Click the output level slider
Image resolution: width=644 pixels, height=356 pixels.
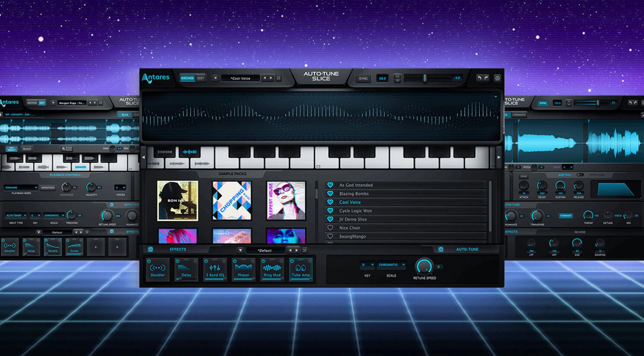pos(426,78)
